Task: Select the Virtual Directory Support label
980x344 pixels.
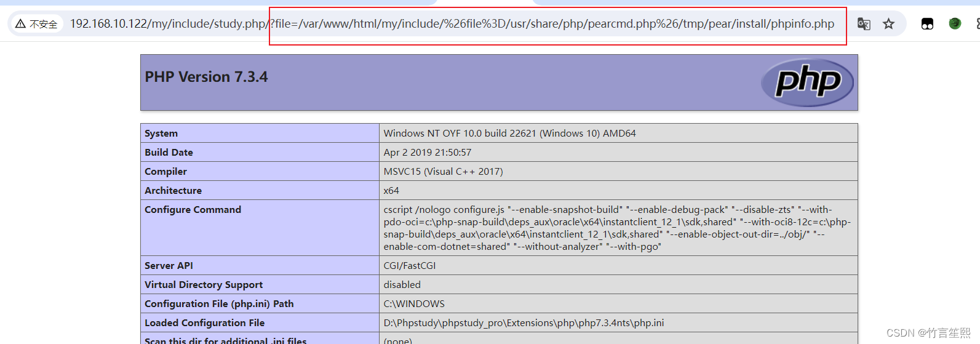Action: [x=204, y=285]
